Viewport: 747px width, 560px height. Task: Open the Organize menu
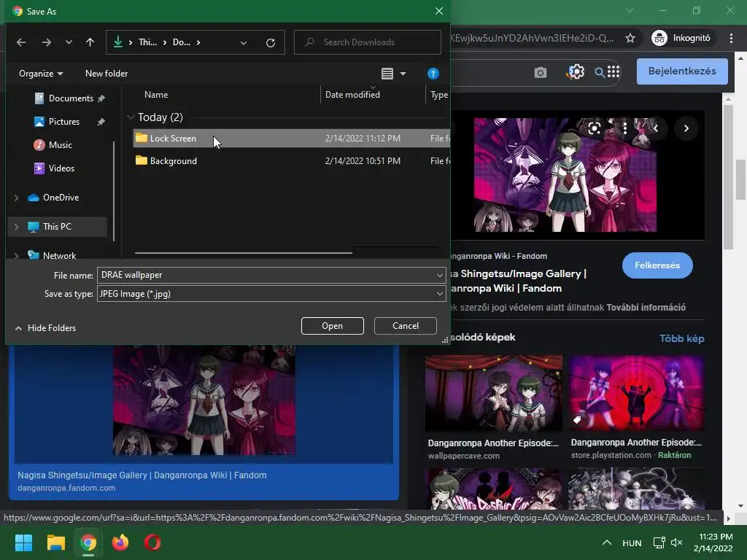point(41,74)
